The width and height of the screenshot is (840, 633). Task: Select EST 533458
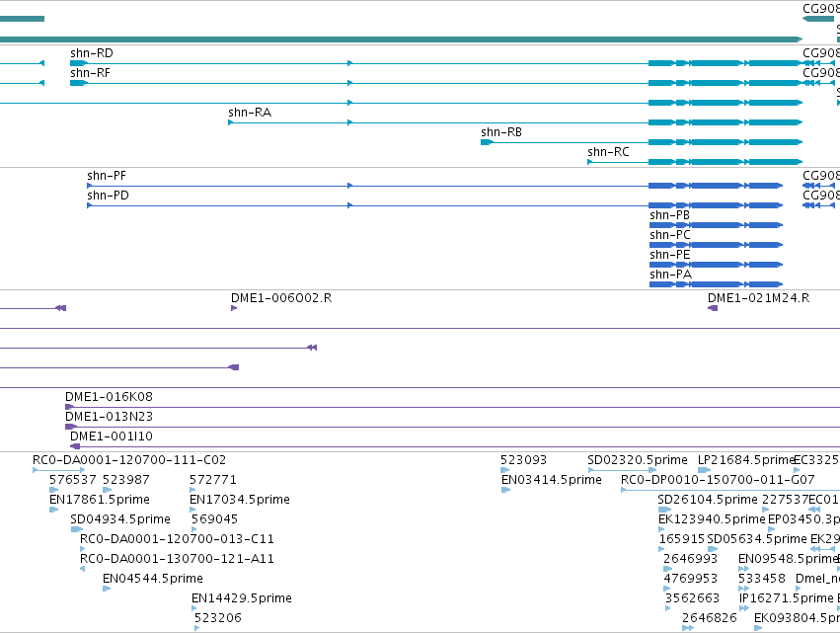point(761,579)
